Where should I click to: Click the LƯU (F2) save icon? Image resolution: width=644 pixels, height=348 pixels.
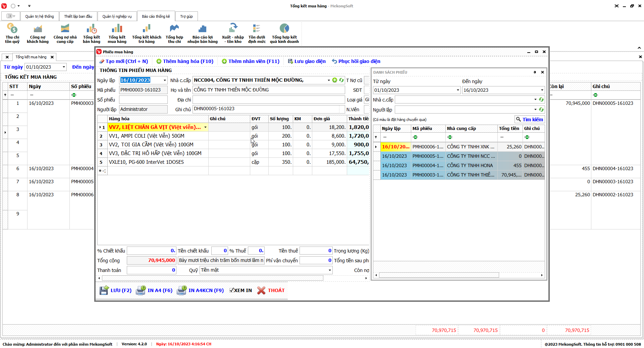point(104,290)
